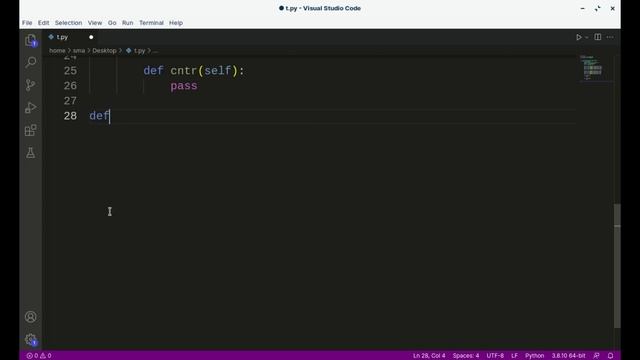Click the 'cntr' function name on line 25

click(x=184, y=71)
